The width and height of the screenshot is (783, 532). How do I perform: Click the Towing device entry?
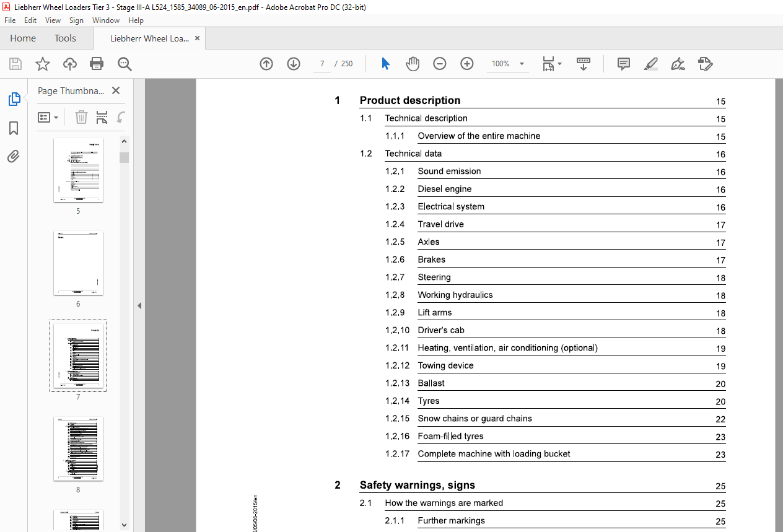(445, 365)
